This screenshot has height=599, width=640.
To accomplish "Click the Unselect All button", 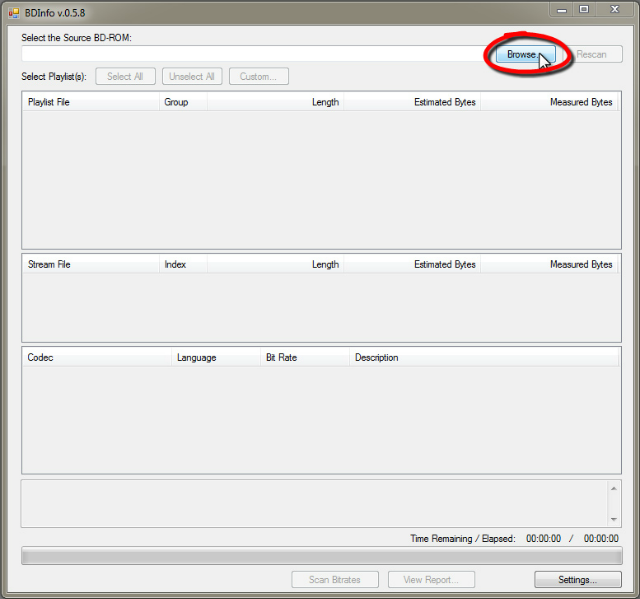I will 192,76.
